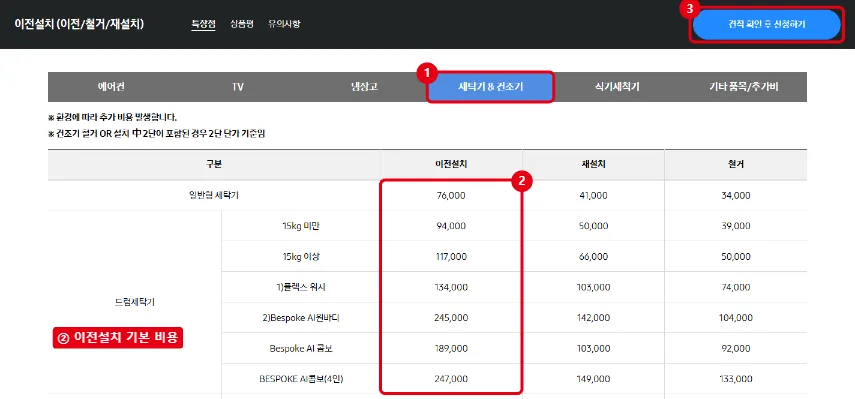Select the 세탁기 & 건조기 tab
This screenshot has width=855, height=399.
[490, 87]
